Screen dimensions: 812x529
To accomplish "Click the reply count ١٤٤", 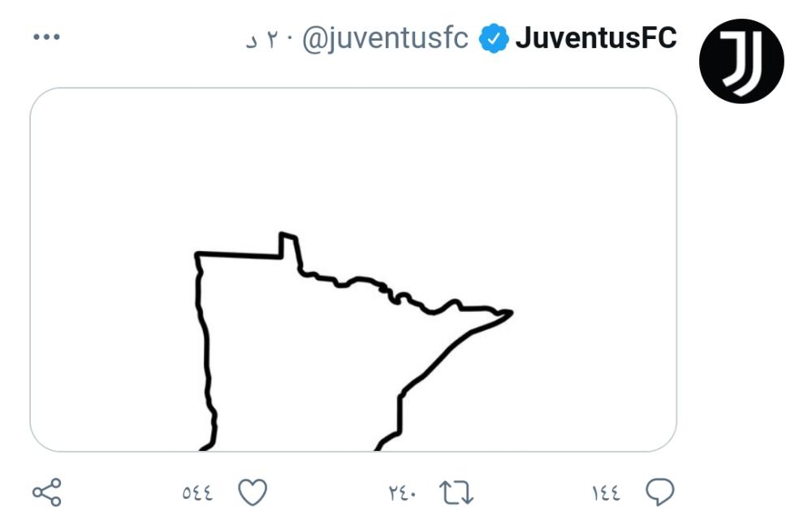I will coord(606,492).
